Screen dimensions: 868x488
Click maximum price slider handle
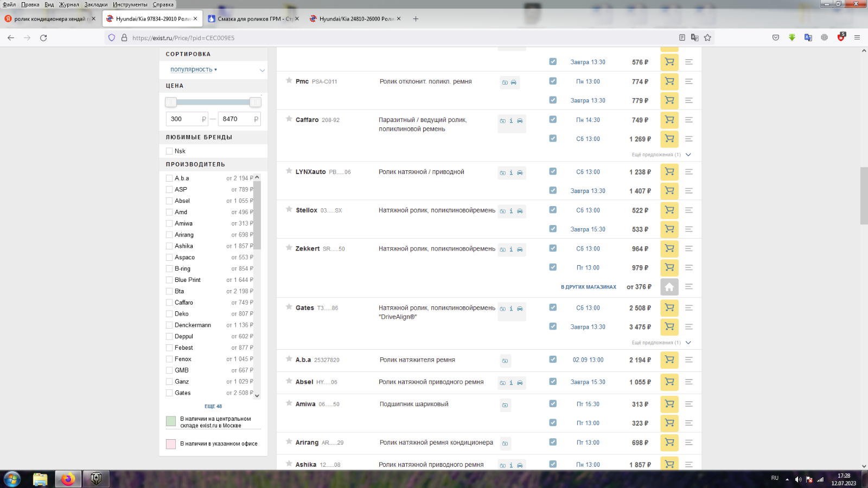coord(255,102)
